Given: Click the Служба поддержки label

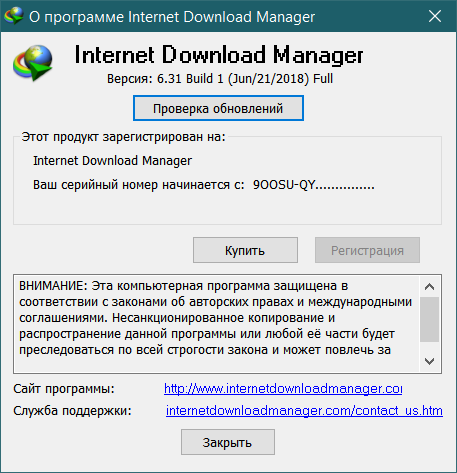Looking at the screenshot, I should [x=72, y=411].
